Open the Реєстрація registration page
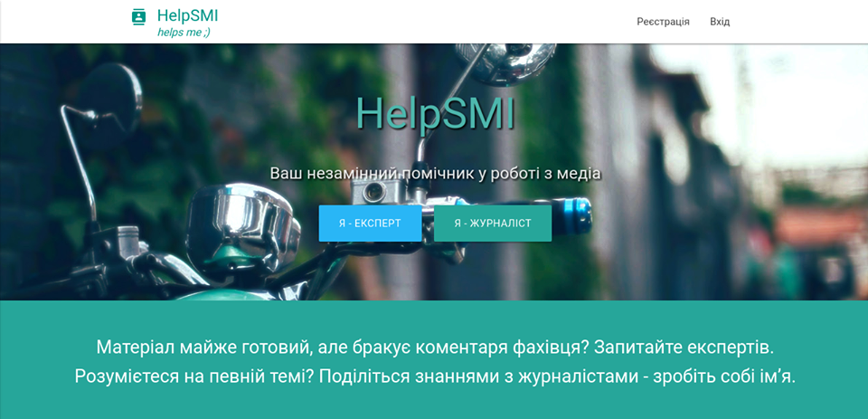The height and width of the screenshot is (419, 868). click(663, 22)
